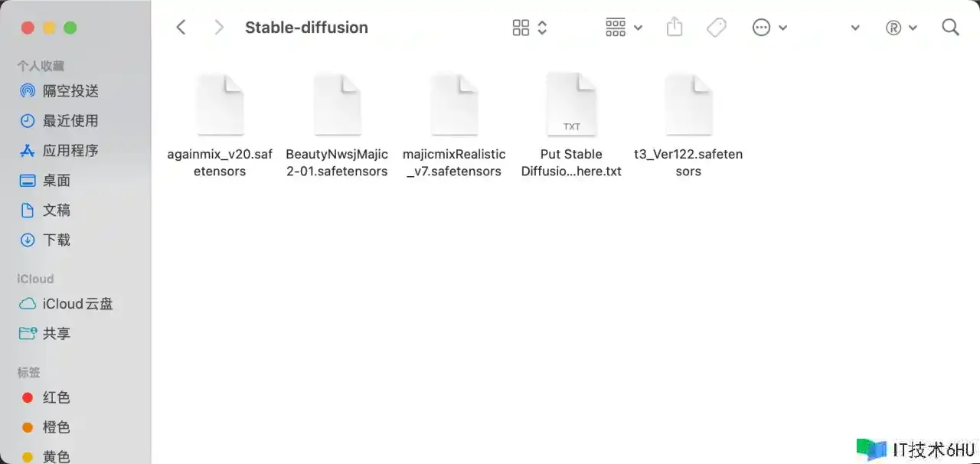Click the Share toolbar icon
The width and height of the screenshot is (980, 464).
(674, 28)
